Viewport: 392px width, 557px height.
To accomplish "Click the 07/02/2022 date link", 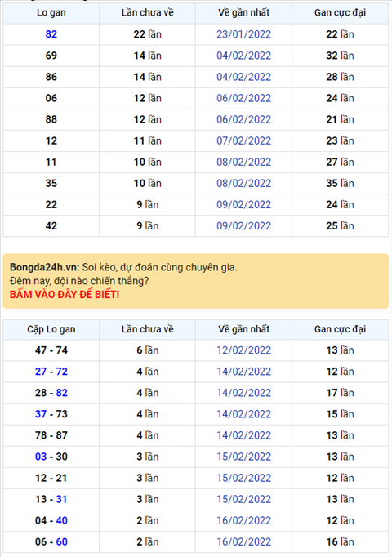I will (x=244, y=141).
